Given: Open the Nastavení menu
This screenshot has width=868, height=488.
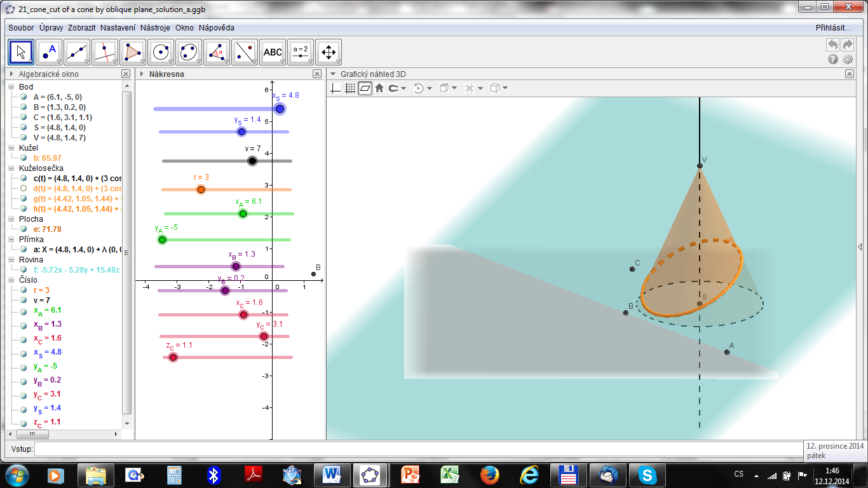Looking at the screenshot, I should 118,28.
